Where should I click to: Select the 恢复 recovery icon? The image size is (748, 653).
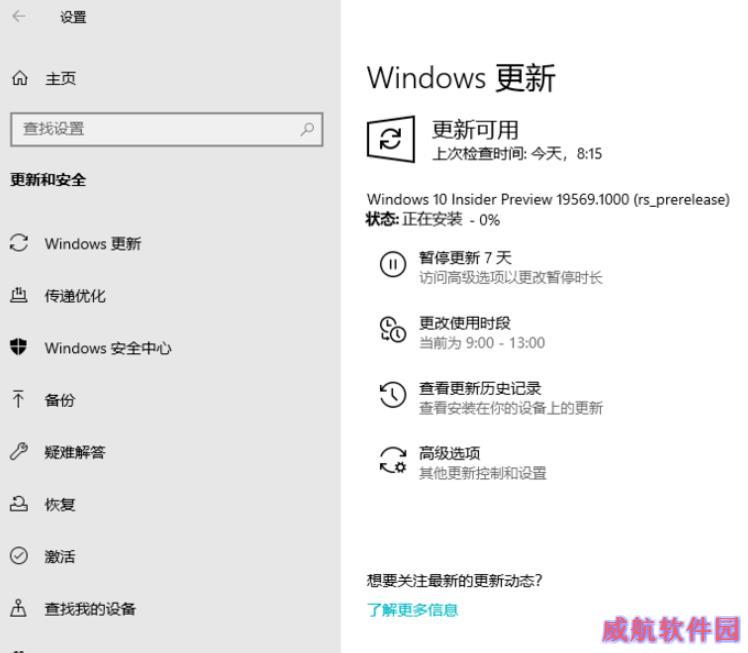19,504
